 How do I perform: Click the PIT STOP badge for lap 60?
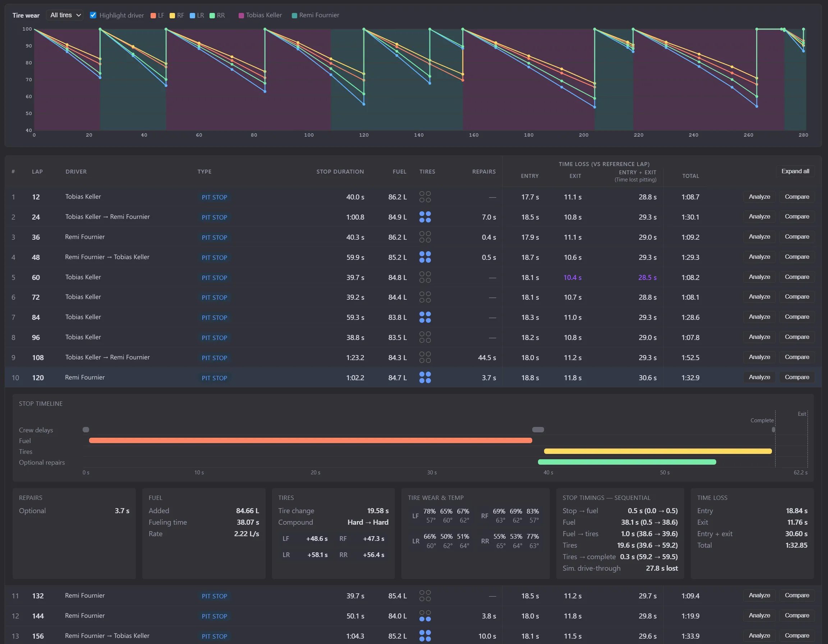tap(214, 277)
